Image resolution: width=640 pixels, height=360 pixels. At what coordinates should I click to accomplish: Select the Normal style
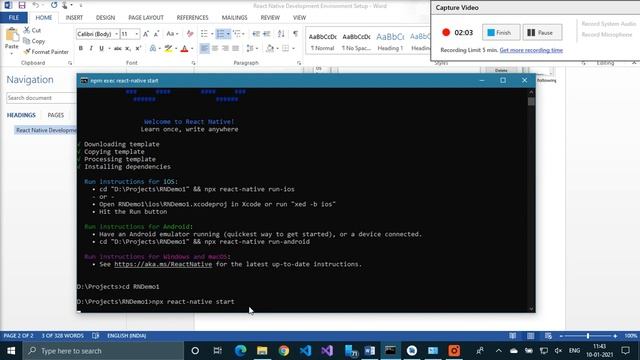point(322,41)
